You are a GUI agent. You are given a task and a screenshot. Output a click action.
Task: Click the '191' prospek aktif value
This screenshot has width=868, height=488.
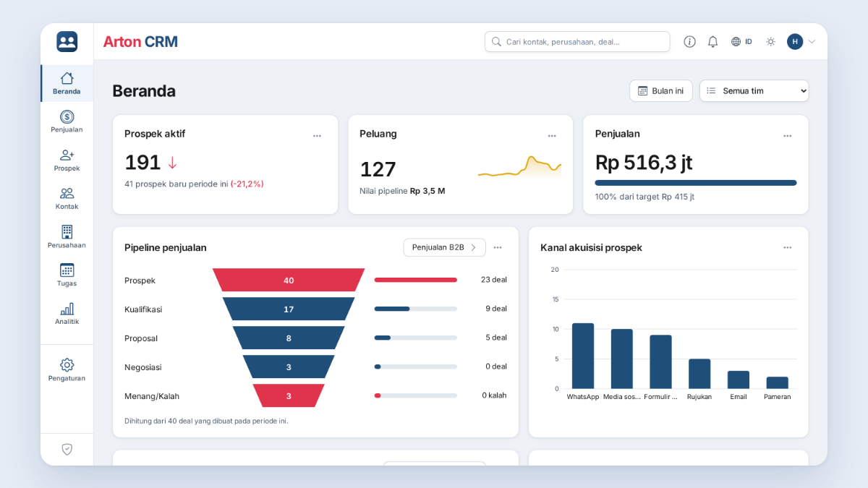pyautogui.click(x=142, y=163)
